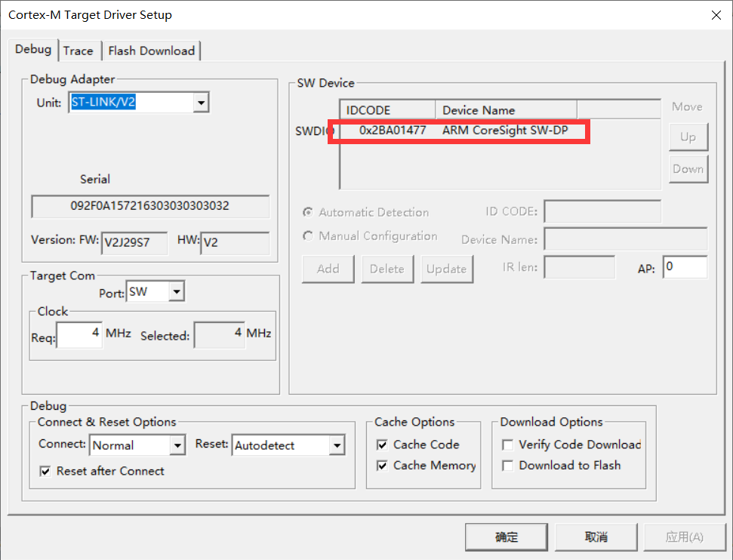This screenshot has height=560, width=733.
Task: Click the Req clock frequency field
Action: click(79, 334)
